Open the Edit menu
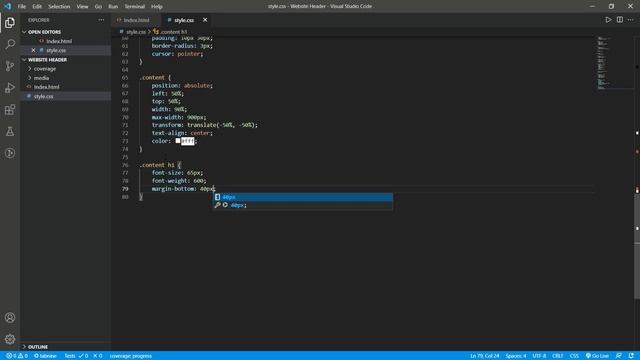The width and height of the screenshot is (640, 360). pyautogui.click(x=37, y=6)
